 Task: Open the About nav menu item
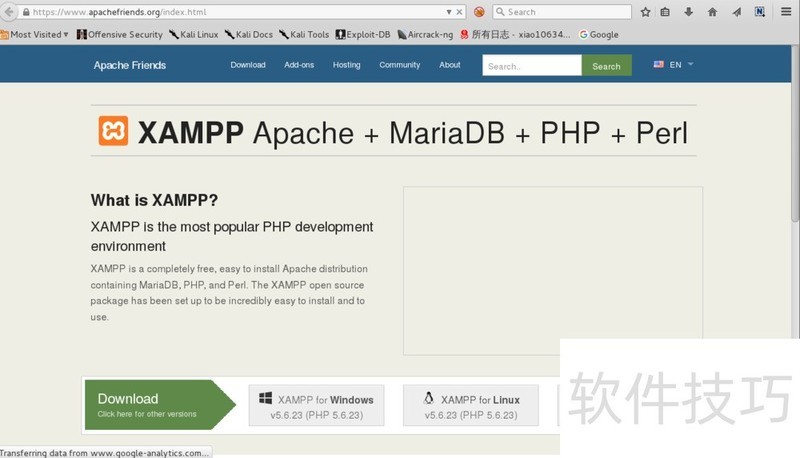449,65
